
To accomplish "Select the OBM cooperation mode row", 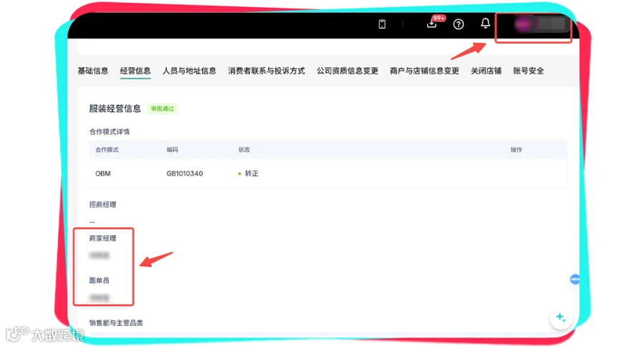I will [328, 174].
